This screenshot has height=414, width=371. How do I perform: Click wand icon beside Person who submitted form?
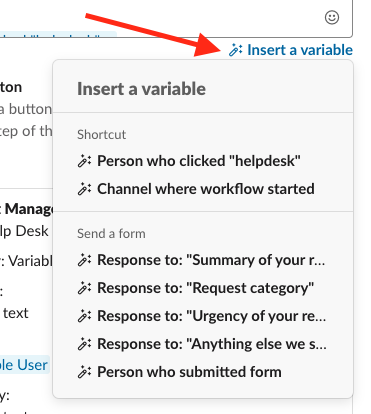[84, 372]
